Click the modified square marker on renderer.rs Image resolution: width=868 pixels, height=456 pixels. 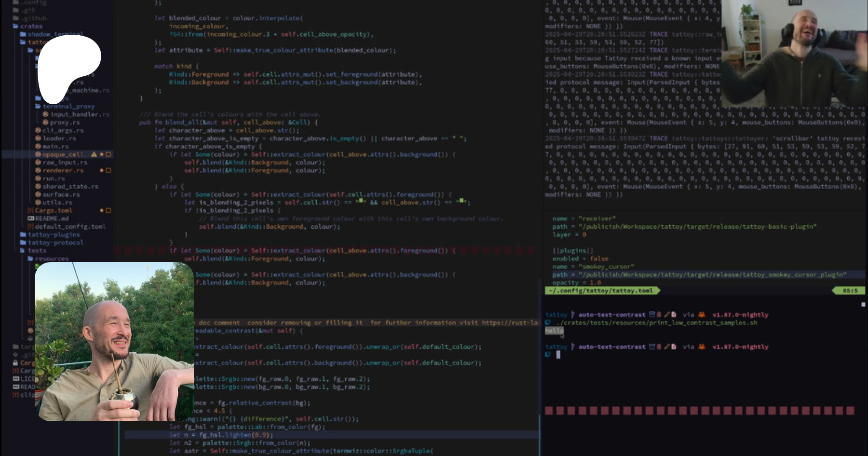[108, 170]
